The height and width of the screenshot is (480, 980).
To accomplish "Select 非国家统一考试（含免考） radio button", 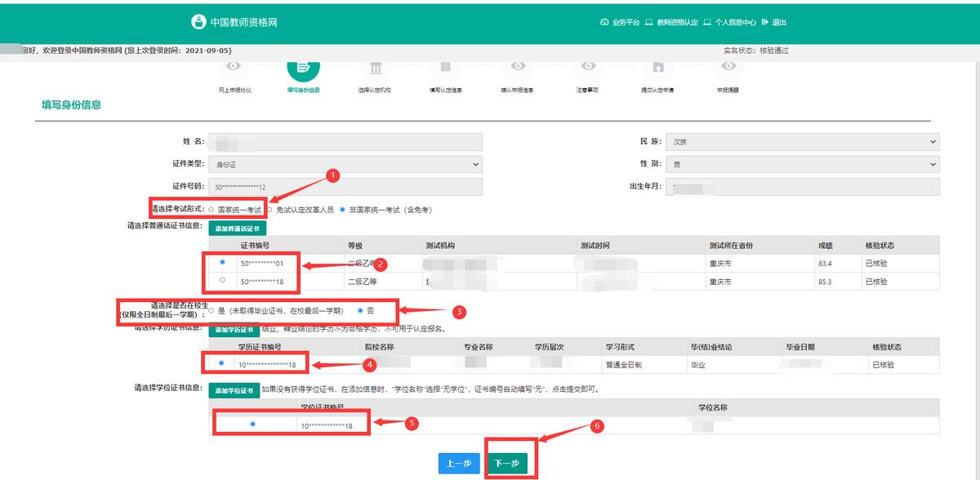I will pyautogui.click(x=342, y=210).
